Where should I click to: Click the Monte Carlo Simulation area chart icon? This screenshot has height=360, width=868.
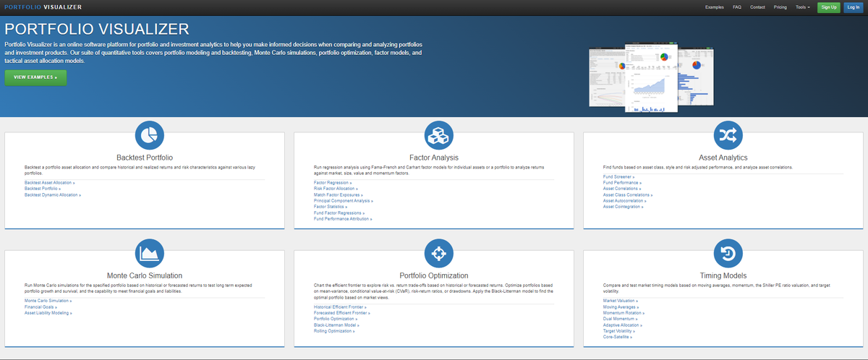[x=150, y=252]
